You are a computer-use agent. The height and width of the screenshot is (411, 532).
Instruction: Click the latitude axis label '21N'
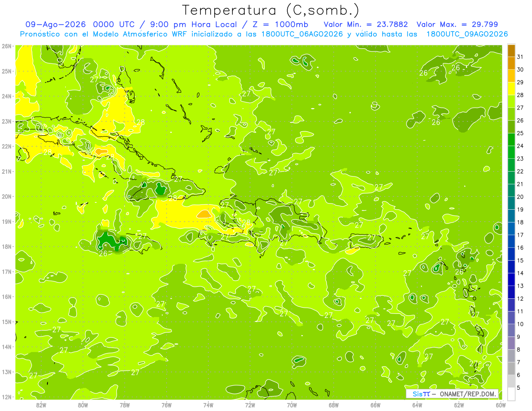tap(7, 171)
